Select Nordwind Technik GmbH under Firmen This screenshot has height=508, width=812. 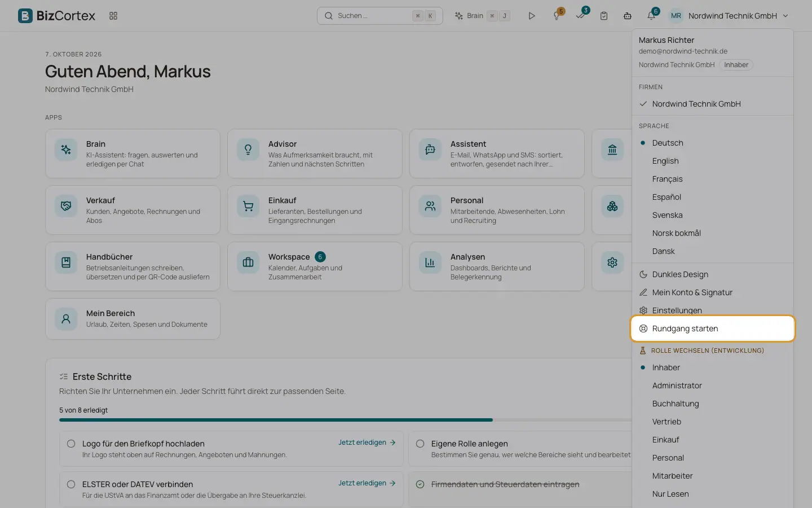[713, 104]
